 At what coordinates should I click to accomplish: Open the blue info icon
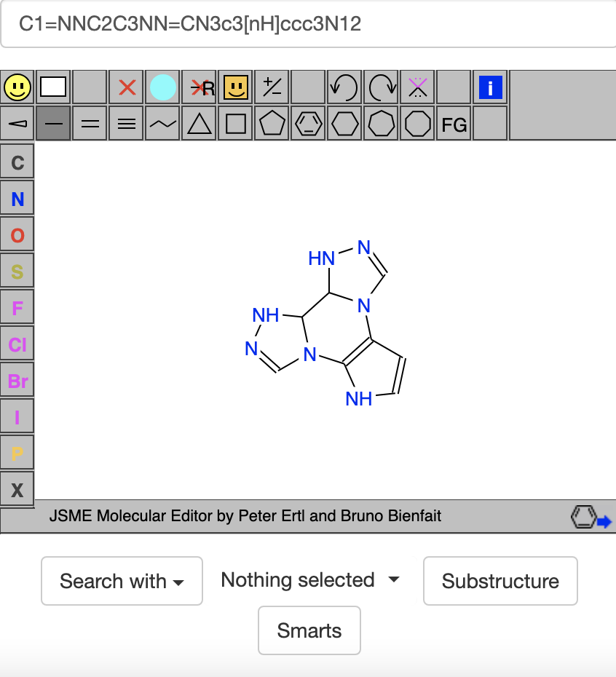pos(490,88)
